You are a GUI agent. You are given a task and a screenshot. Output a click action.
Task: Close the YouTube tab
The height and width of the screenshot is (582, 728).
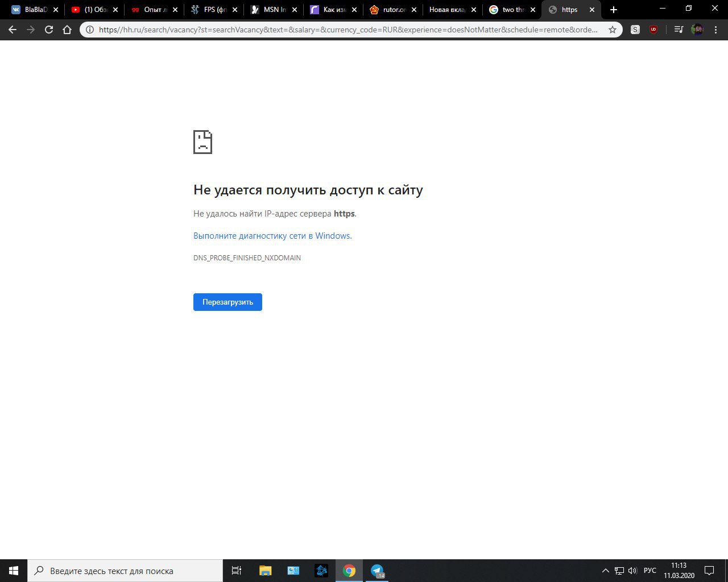click(x=115, y=10)
